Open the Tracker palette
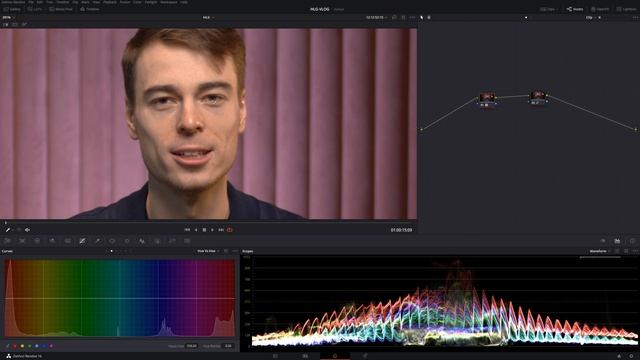640x360 pixels. point(127,241)
